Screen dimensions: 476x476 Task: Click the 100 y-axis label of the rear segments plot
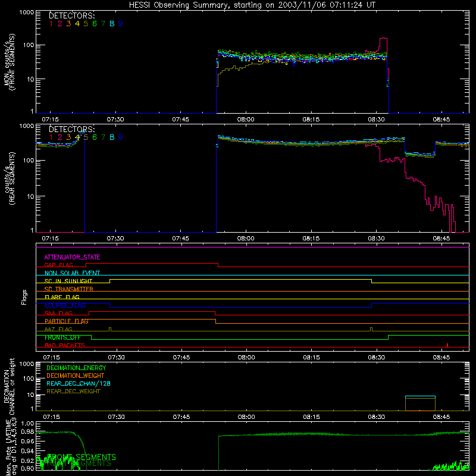[x=29, y=160]
